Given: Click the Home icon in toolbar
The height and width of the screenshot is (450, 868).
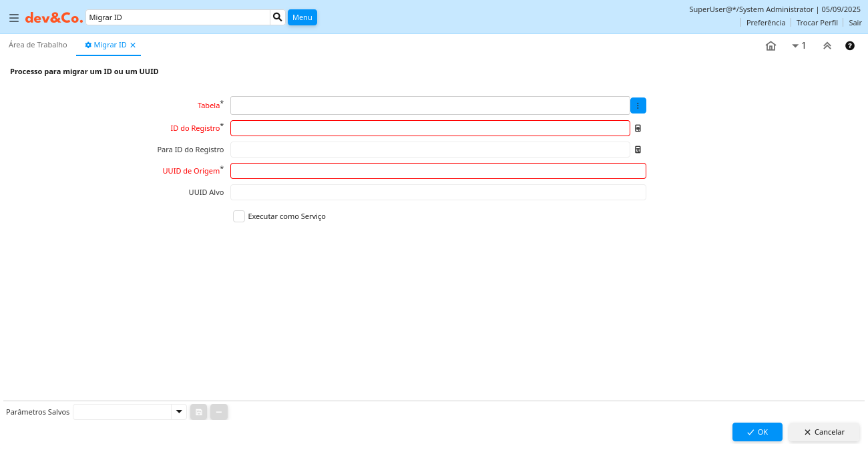Looking at the screenshot, I should click(x=771, y=46).
